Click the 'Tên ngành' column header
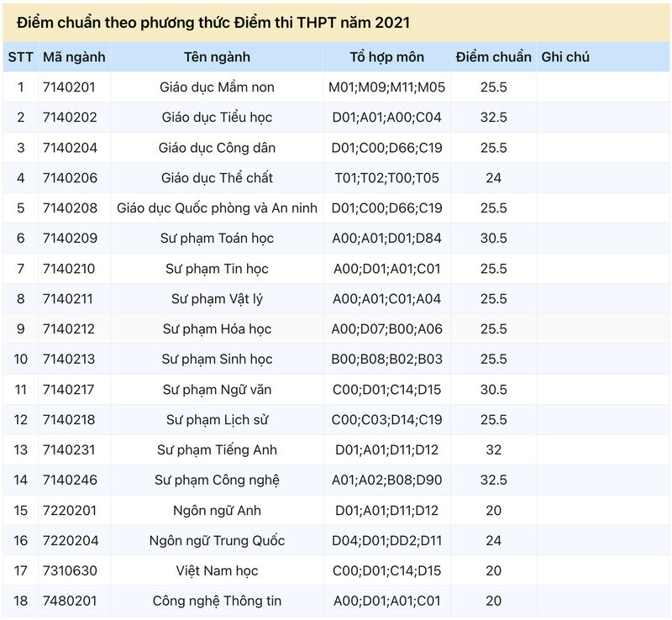Image resolution: width=672 pixels, height=620 pixels. click(217, 56)
